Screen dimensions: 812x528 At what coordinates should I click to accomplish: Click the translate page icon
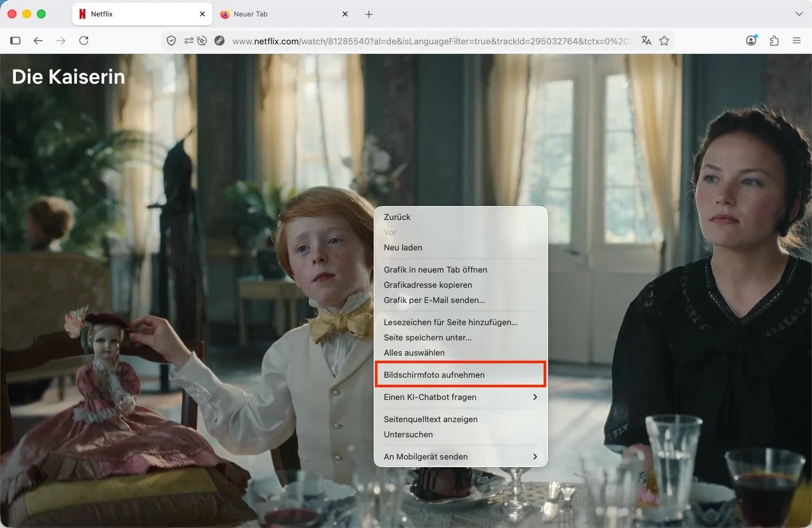(646, 41)
